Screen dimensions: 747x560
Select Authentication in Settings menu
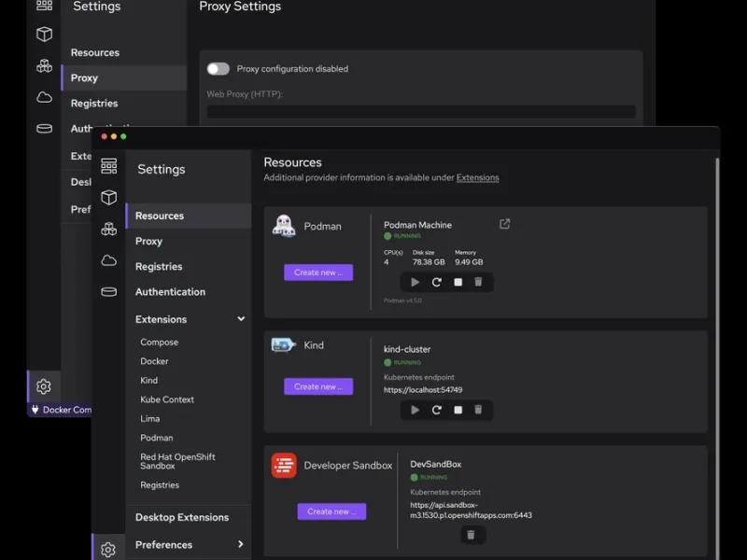coord(189,291)
